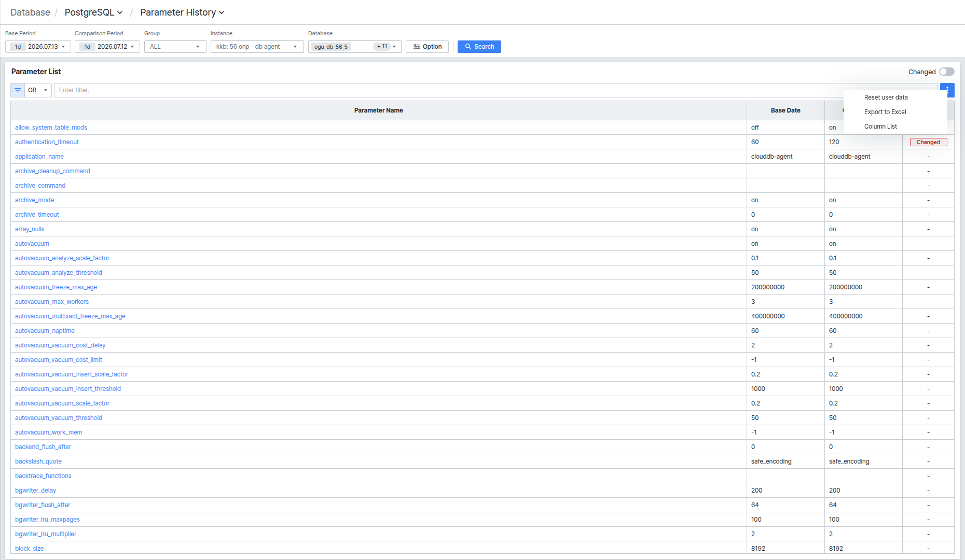
Task: Open the Base Period date dropdown
Action: pos(38,47)
